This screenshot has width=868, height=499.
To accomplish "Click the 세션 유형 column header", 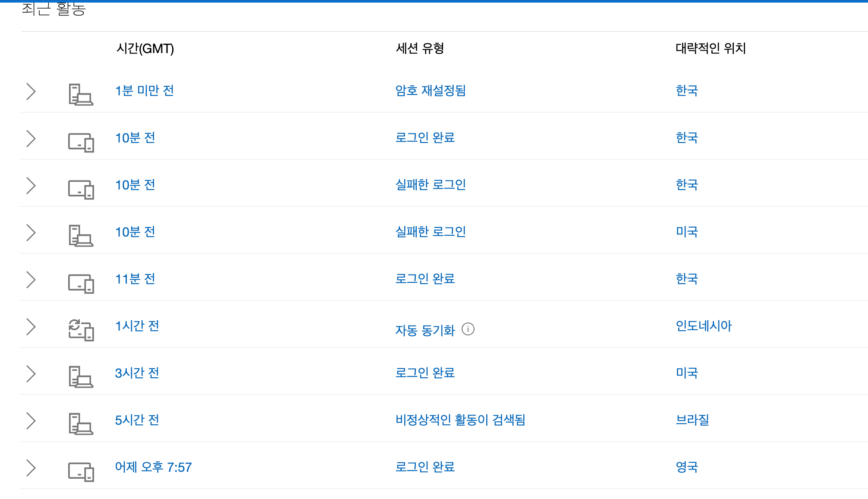I will point(420,49).
